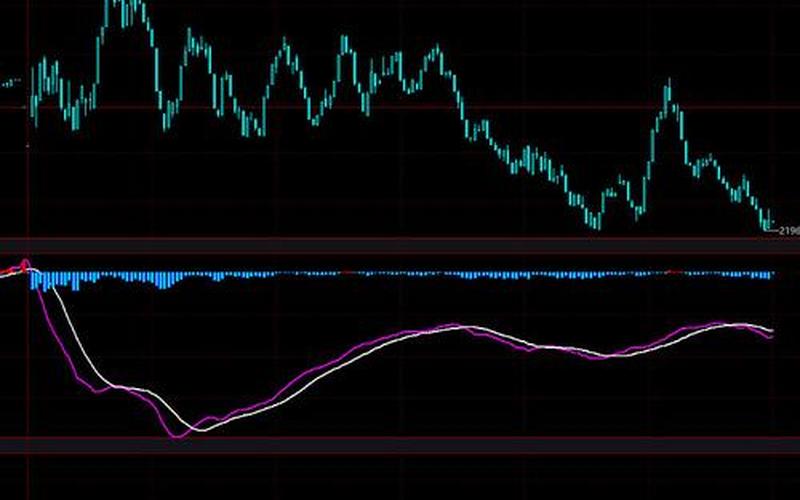The width and height of the screenshot is (800, 500).
Task: Click the red histogram bars at far left
Action: [x=12, y=270]
